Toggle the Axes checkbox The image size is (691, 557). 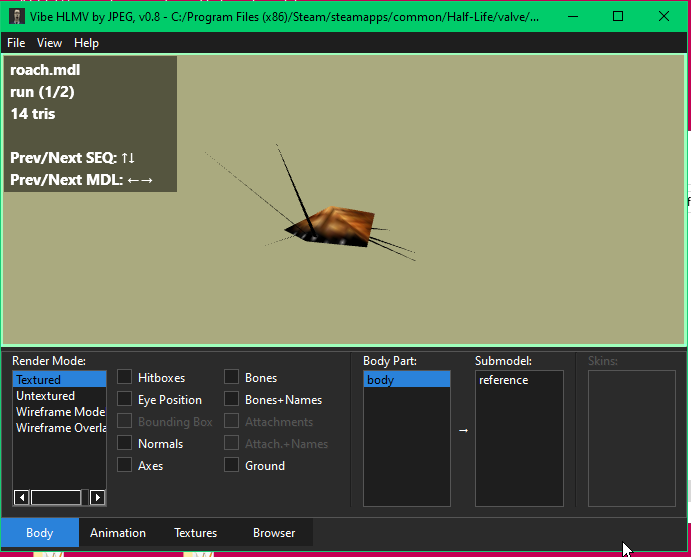pos(124,465)
